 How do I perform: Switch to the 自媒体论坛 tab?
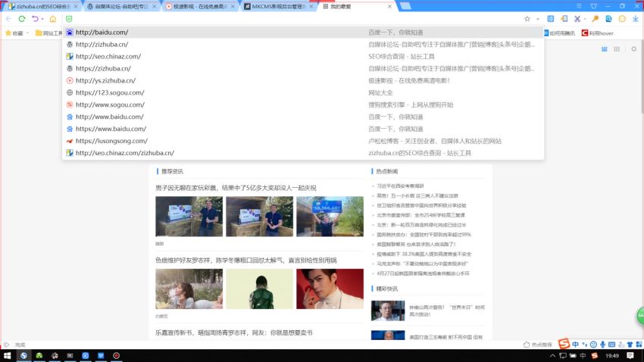(120, 7)
